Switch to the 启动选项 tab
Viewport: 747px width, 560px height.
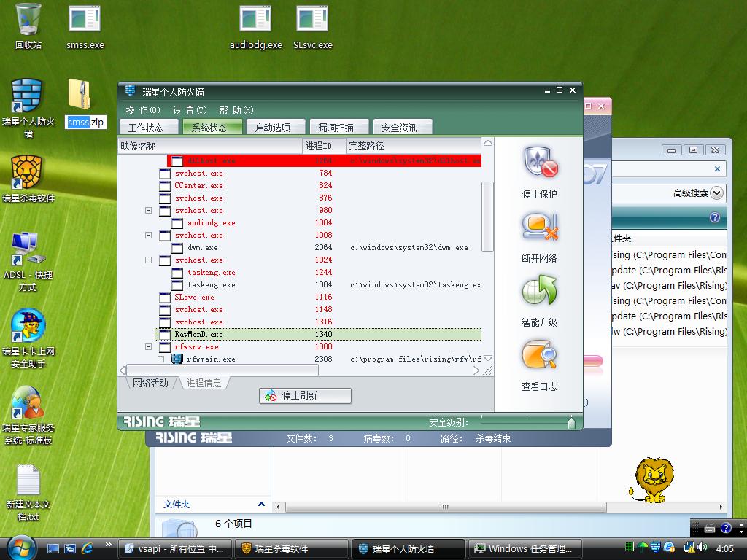275,127
